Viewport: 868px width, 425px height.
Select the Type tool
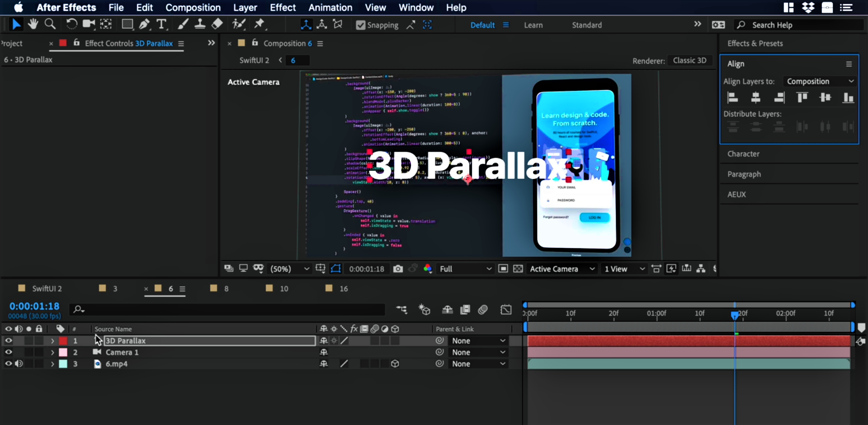pos(161,24)
